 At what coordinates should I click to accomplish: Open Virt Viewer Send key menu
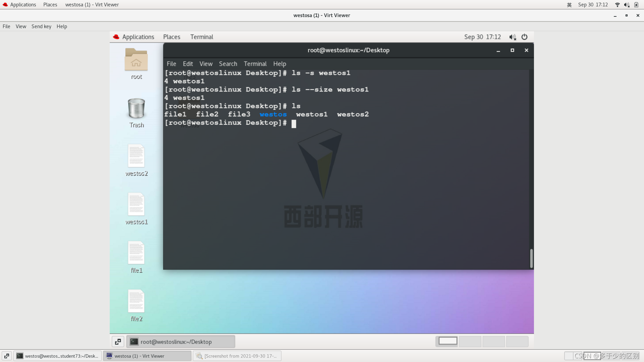[x=41, y=26]
